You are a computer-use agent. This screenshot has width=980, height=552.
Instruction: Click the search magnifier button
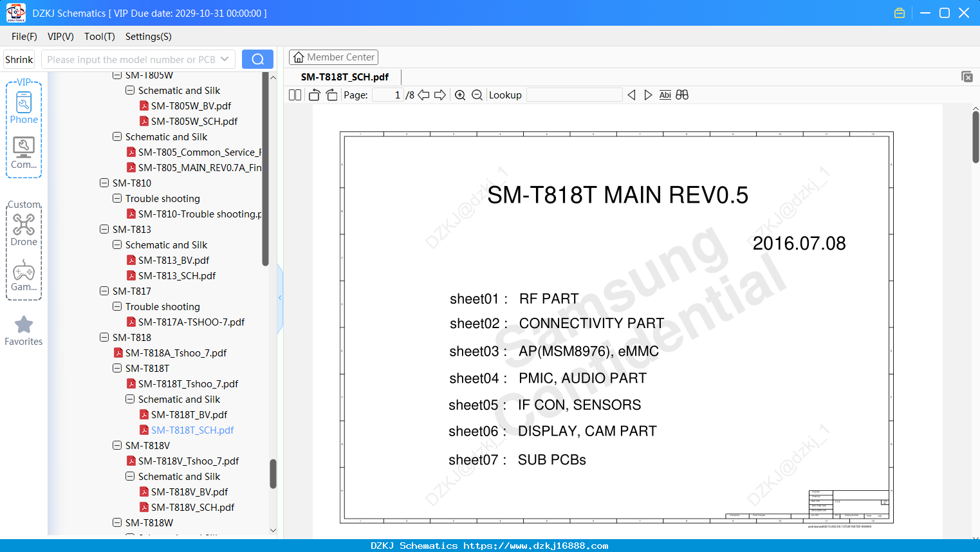click(x=257, y=59)
